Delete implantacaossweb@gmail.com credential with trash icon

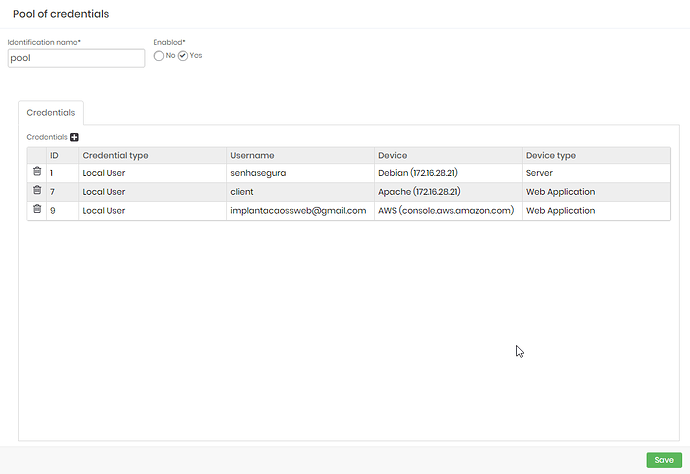37,209
